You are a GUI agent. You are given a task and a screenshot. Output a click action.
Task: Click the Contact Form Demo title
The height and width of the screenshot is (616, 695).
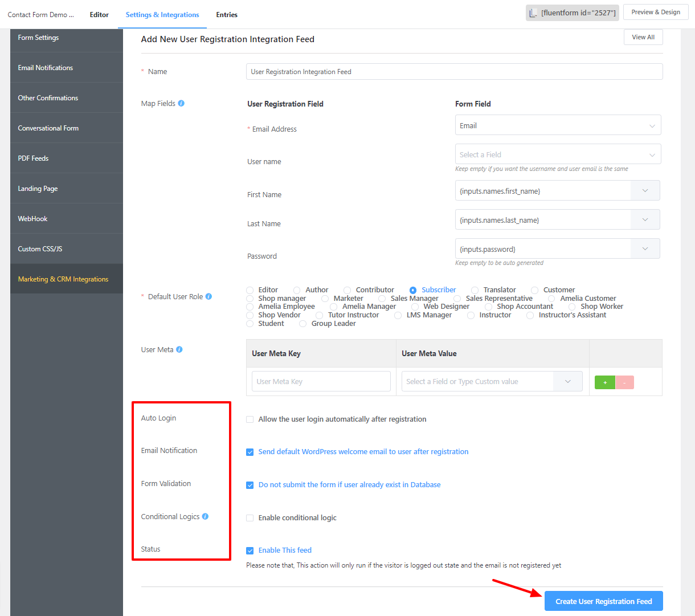click(40, 15)
